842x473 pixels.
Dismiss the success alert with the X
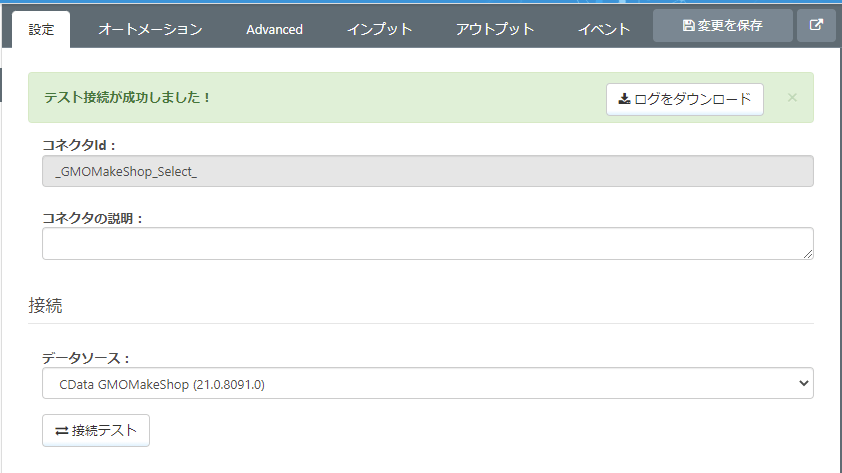click(x=792, y=98)
